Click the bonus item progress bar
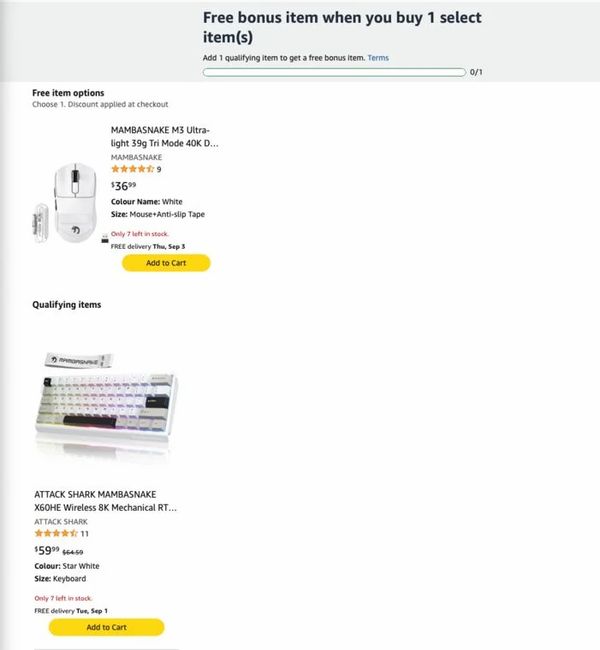Screen dimensions: 600x650 (x=334, y=73)
